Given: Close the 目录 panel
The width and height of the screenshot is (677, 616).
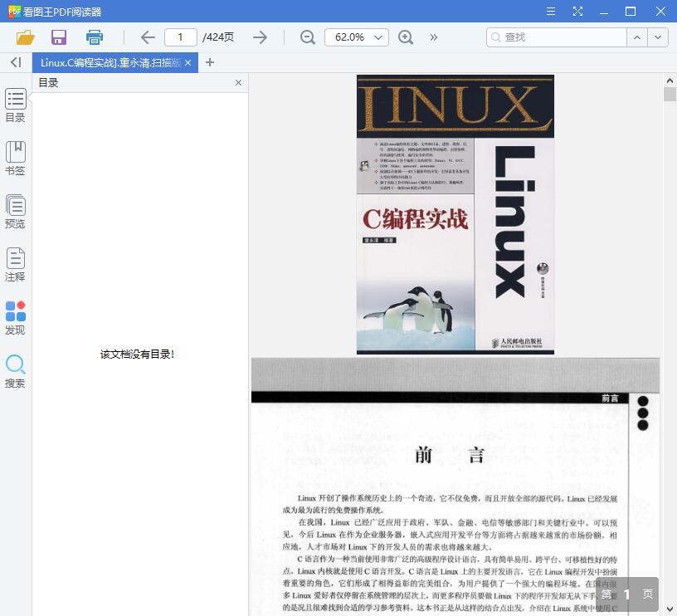Looking at the screenshot, I should pos(238,82).
